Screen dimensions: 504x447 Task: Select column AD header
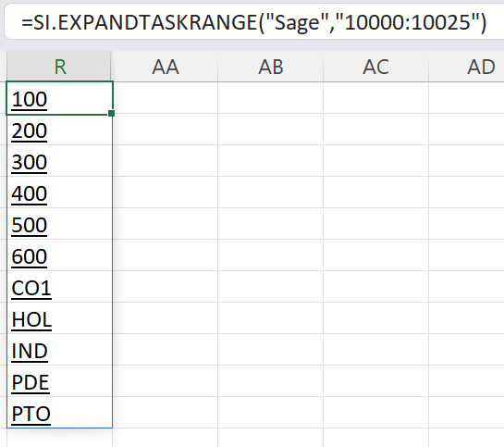click(466, 67)
